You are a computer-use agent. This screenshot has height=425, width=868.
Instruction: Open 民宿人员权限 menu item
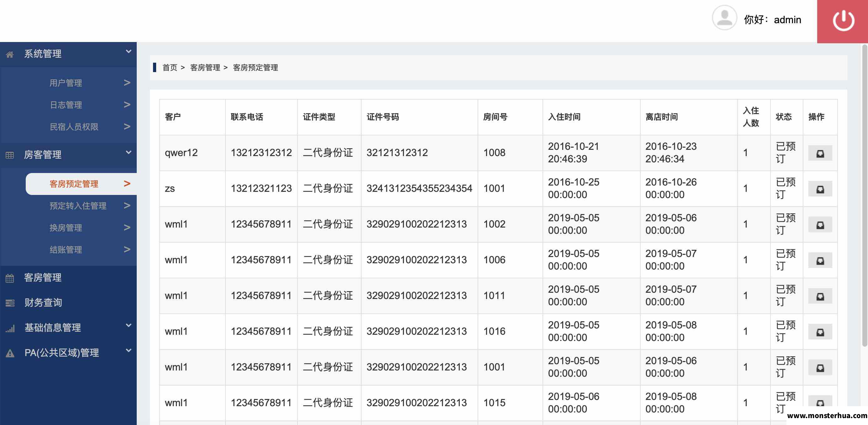74,127
